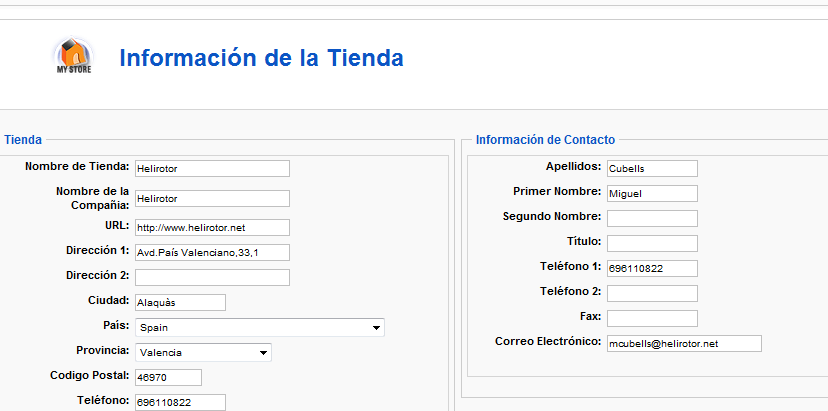Click the empty Dirección 2 field
Viewport: 828px width, 411px height.
212,277
